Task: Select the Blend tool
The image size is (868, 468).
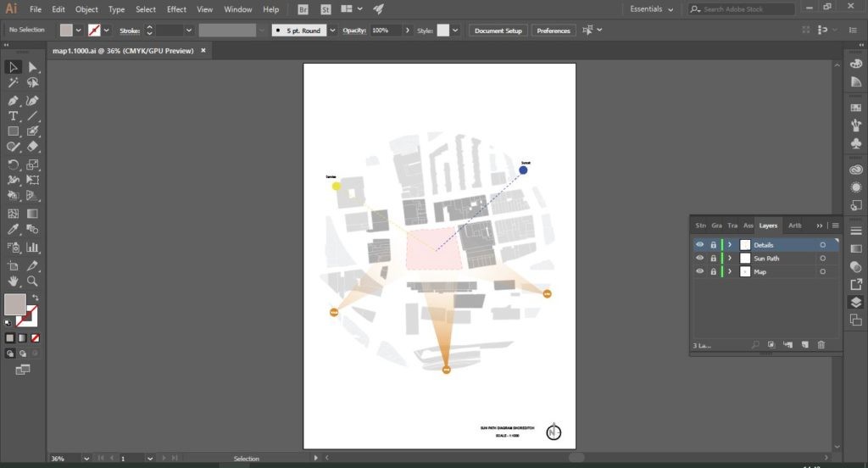Action: click(33, 229)
